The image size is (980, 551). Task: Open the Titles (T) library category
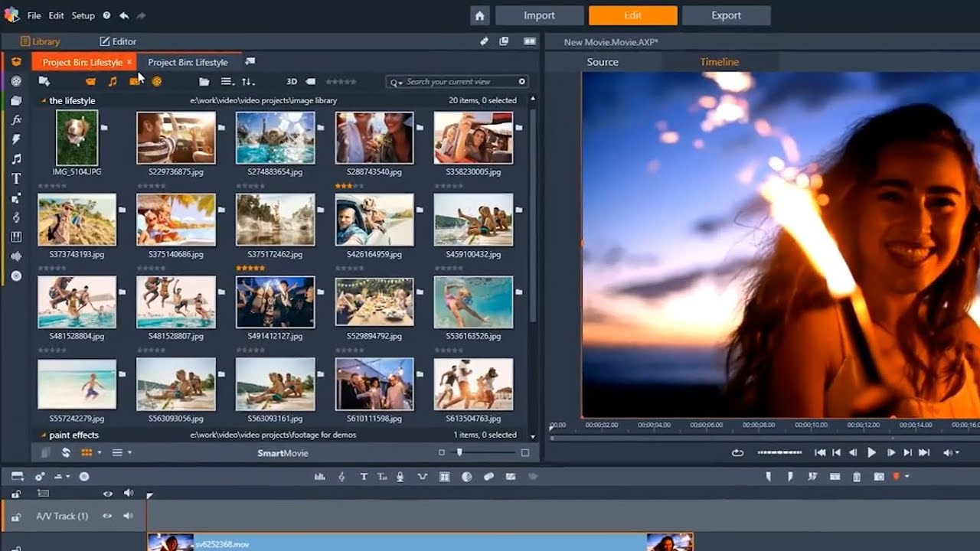16,178
